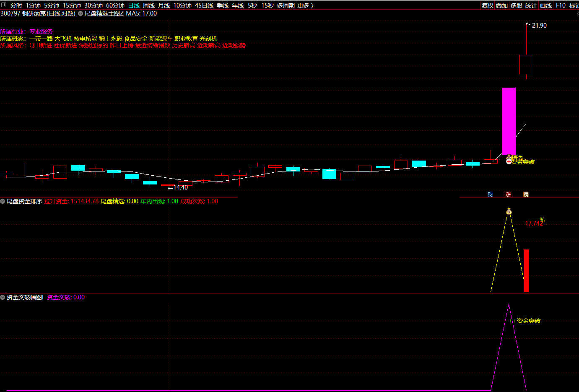Click the 多股 multi-stock button
579x392 pixels.
(517, 5)
